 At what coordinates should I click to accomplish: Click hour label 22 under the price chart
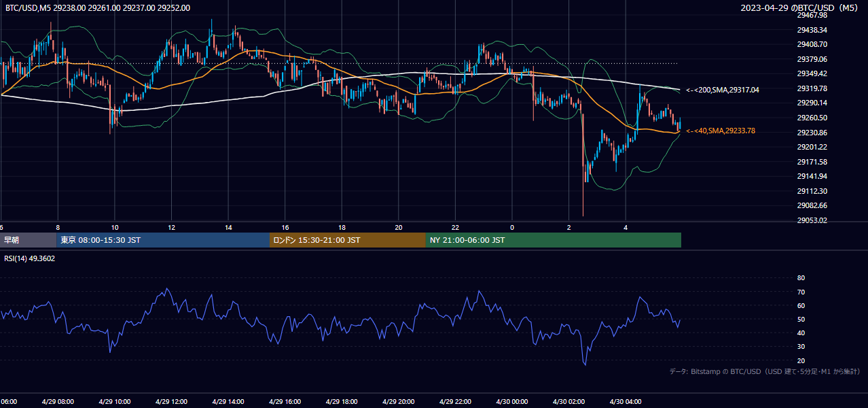tap(455, 227)
